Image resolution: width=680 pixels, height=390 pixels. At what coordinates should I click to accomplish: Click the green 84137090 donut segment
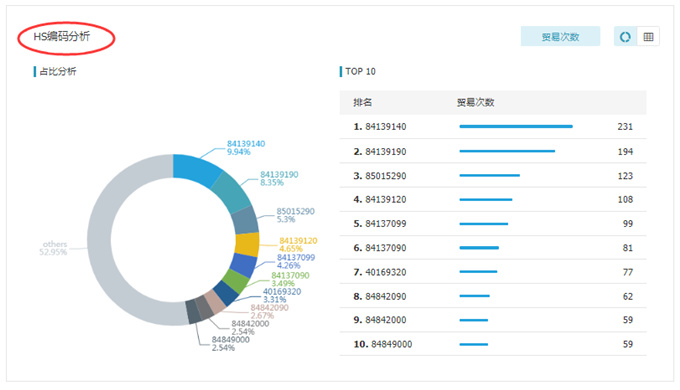235,281
